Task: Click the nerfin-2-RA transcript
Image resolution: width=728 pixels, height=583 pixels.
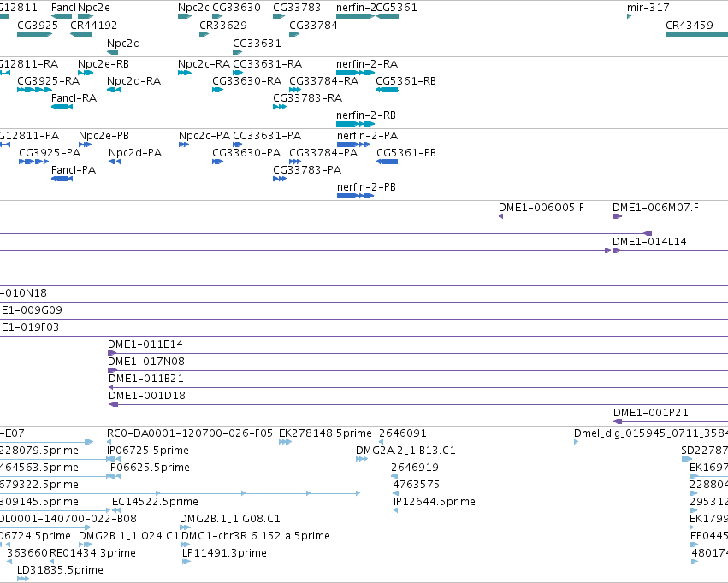Action: [x=356, y=73]
